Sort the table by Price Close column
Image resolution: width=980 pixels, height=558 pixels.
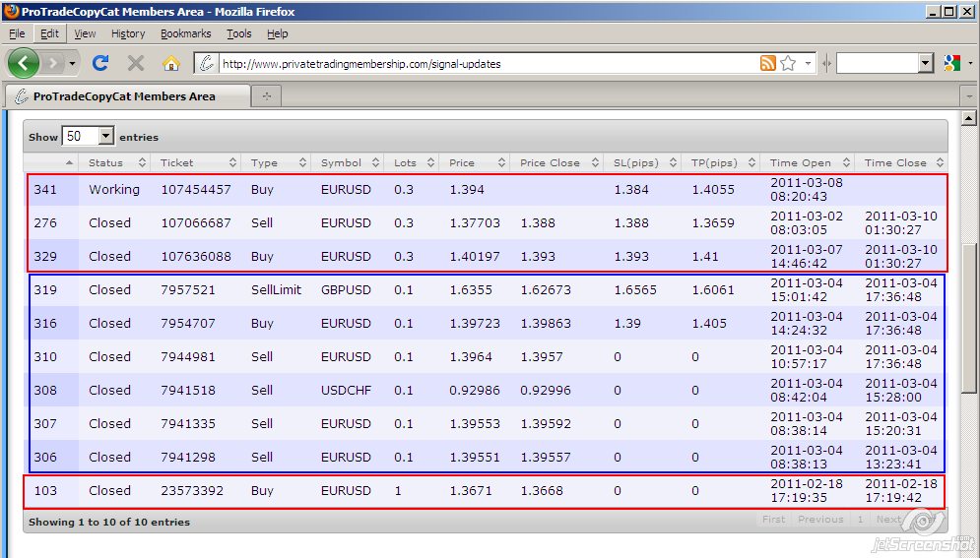coord(556,163)
